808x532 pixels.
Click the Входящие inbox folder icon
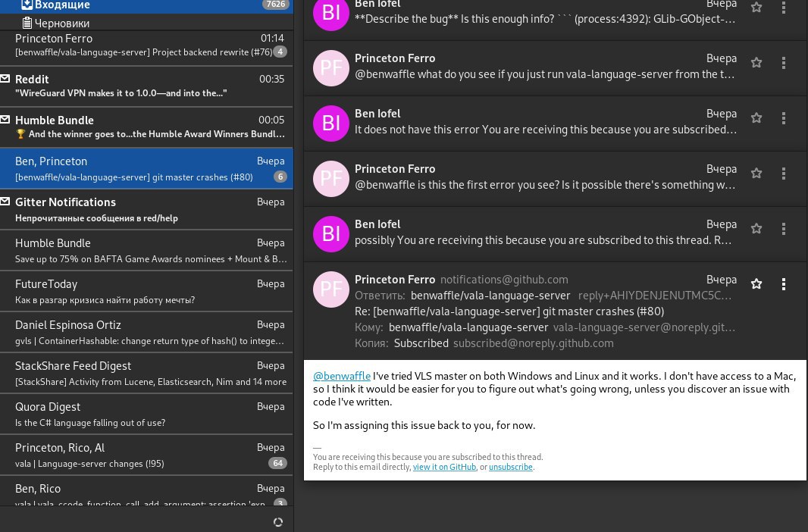point(27,5)
